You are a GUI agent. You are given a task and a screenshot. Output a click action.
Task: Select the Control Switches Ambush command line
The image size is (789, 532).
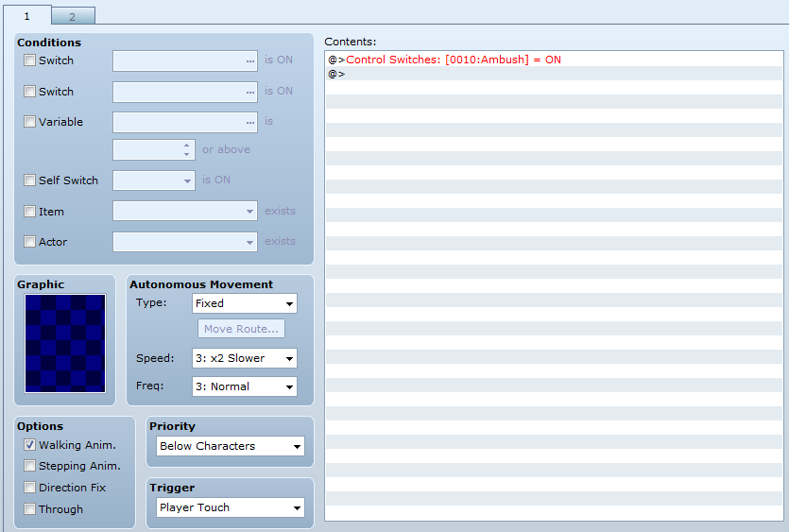(454, 60)
